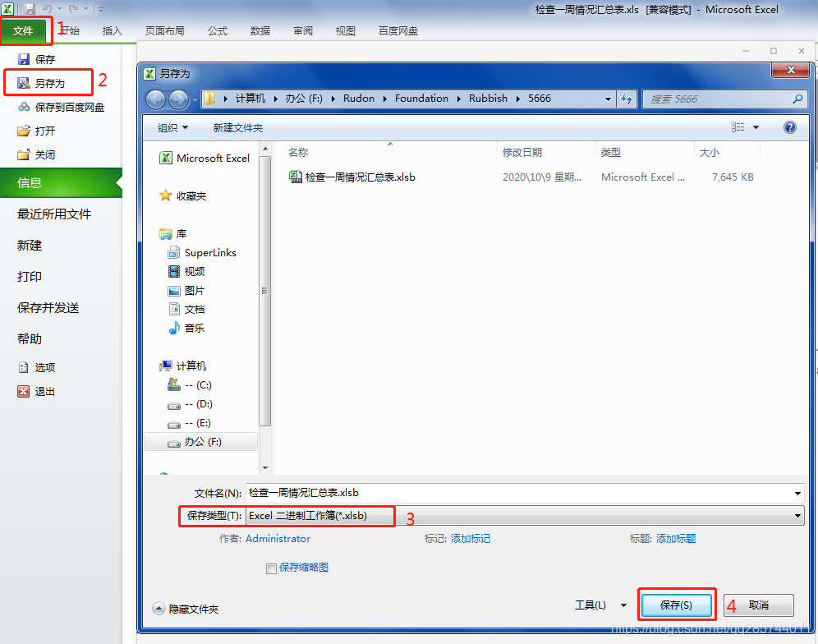Select 收藏夹 in navigation pane

[183, 196]
